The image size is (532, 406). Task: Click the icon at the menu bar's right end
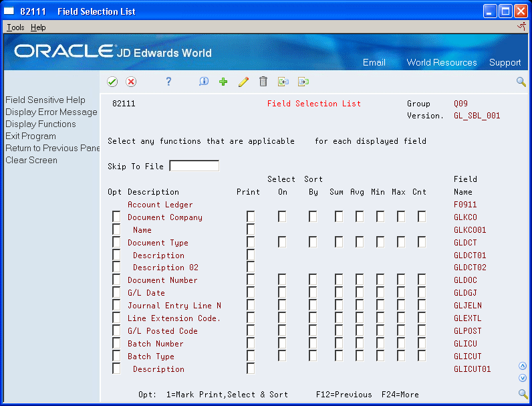521,27
